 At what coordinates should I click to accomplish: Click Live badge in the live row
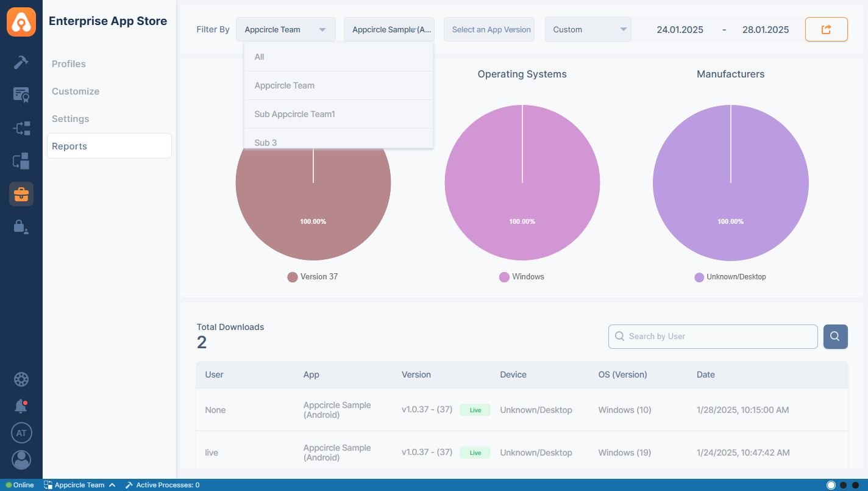475,453
